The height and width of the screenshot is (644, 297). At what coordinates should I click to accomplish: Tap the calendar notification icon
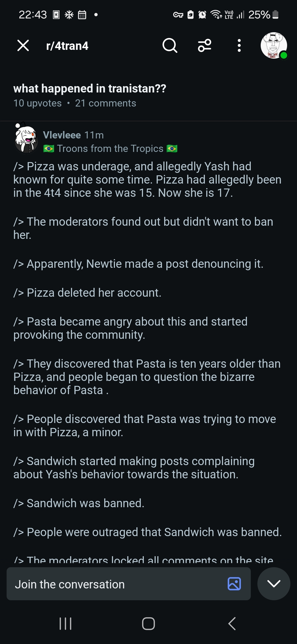coord(82,15)
